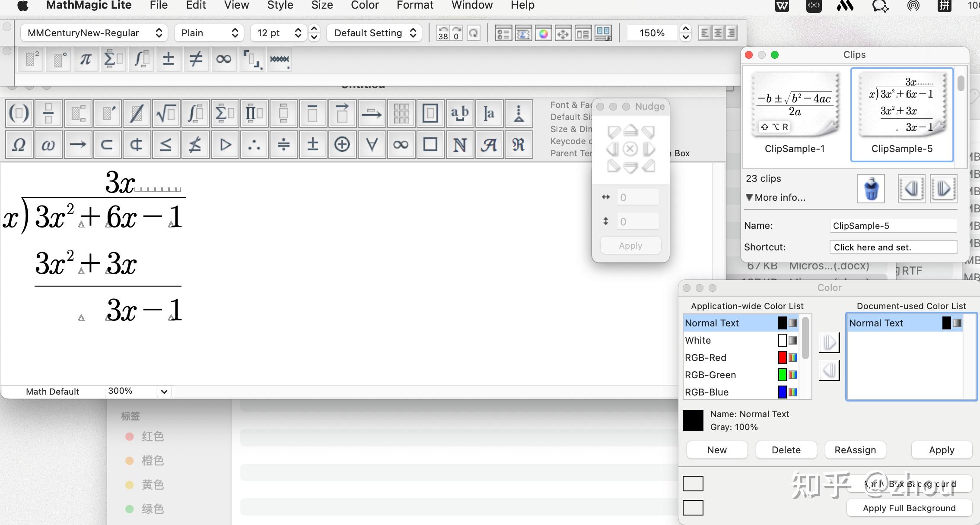Screen dimensions: 980x525
Task: Insert not-equal symbol from top toolbar
Action: coord(196,59)
